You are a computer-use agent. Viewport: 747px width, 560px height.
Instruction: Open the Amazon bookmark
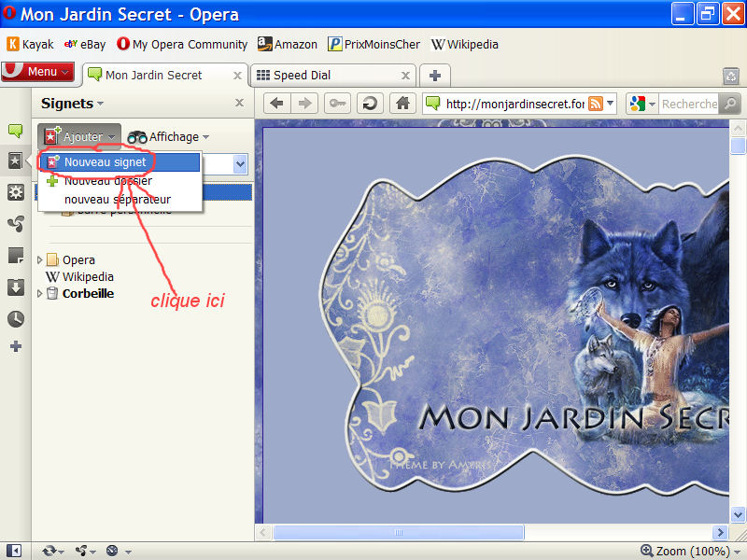click(x=288, y=44)
